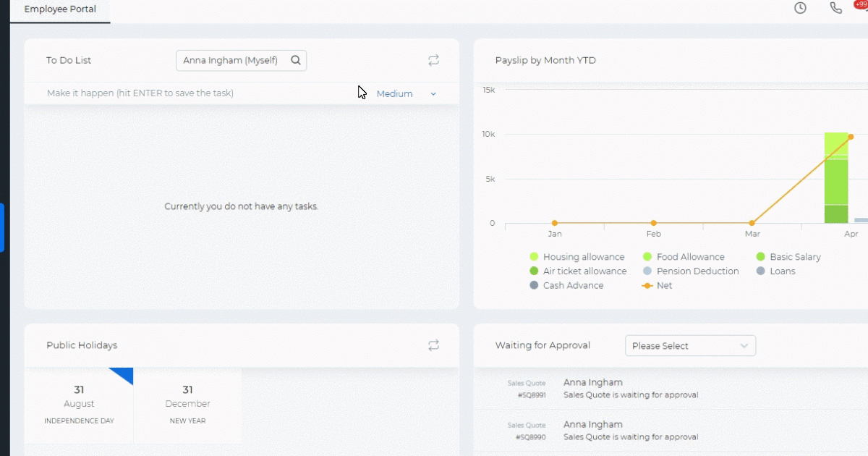
Task: Click 'Currently you do not have any tasks.'
Action: point(242,206)
